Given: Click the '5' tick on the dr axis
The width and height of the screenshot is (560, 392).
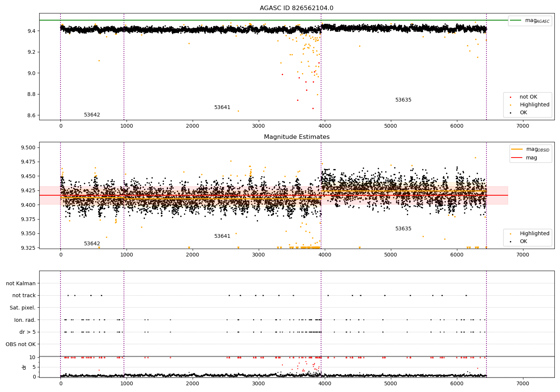Looking at the screenshot, I should click(34, 367).
